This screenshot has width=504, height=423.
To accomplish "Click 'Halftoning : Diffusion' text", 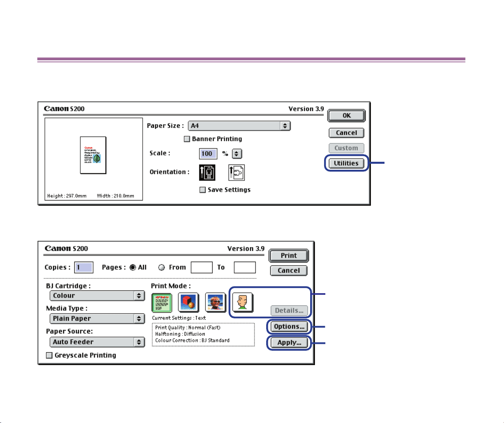I will click(180, 334).
